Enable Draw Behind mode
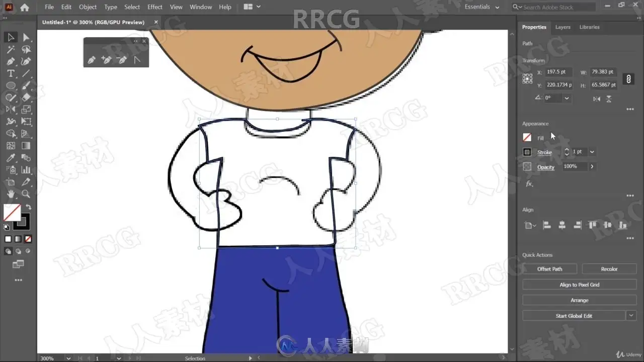 click(x=18, y=251)
